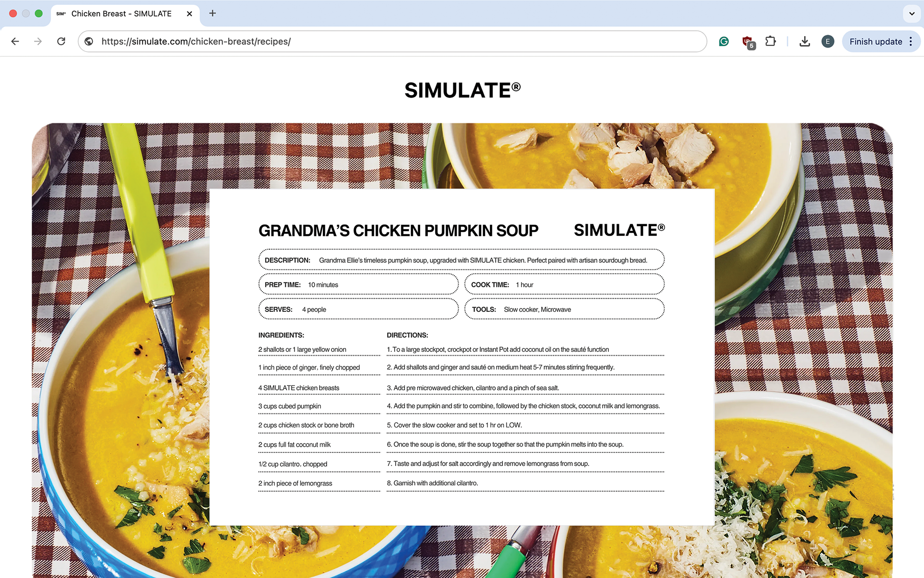
Task: Click '2 cups full fat coconut milk'
Action: [294, 445]
